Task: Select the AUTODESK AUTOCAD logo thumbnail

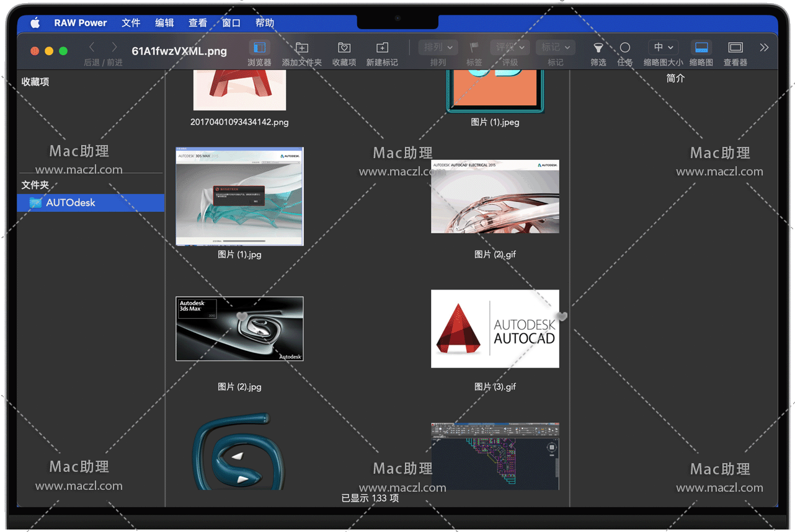Action: [x=495, y=329]
